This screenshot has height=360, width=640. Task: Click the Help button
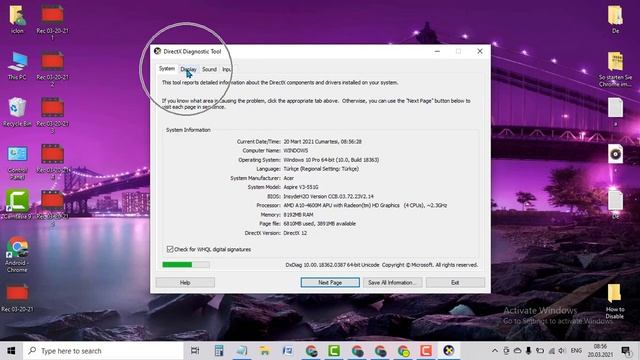[x=185, y=282]
